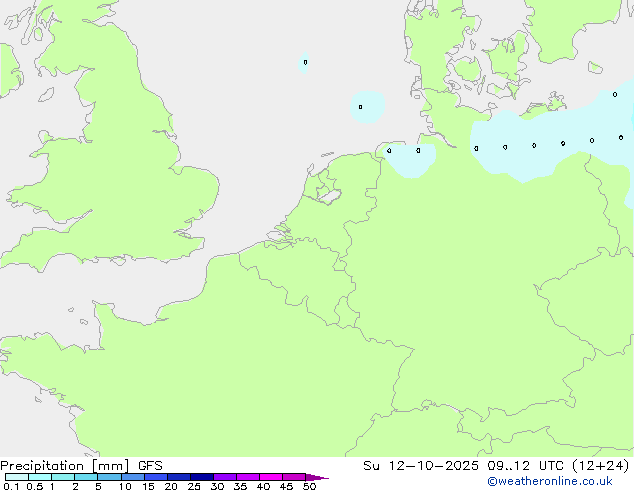
Task: Pick the 15–20 mm legend swatch
Action: pyautogui.click(x=156, y=477)
